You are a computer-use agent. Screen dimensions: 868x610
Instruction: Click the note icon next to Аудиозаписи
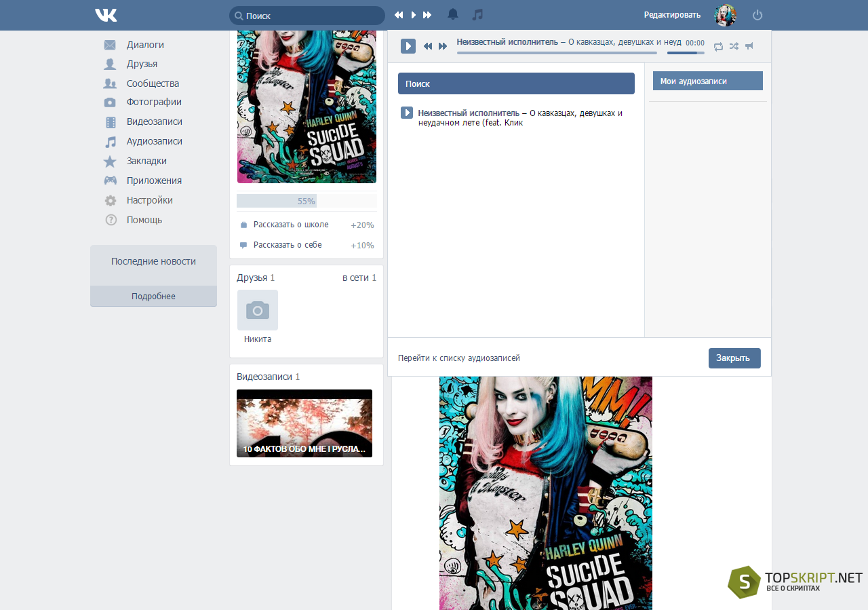click(111, 142)
